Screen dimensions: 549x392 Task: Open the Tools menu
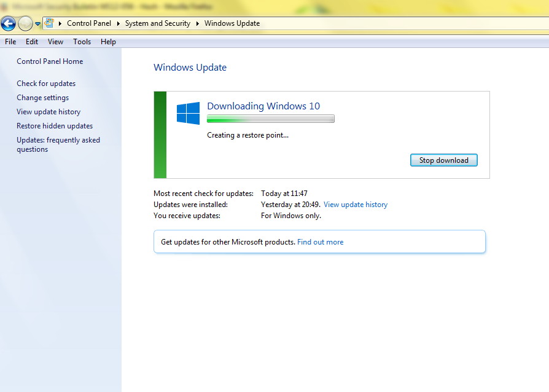click(82, 42)
